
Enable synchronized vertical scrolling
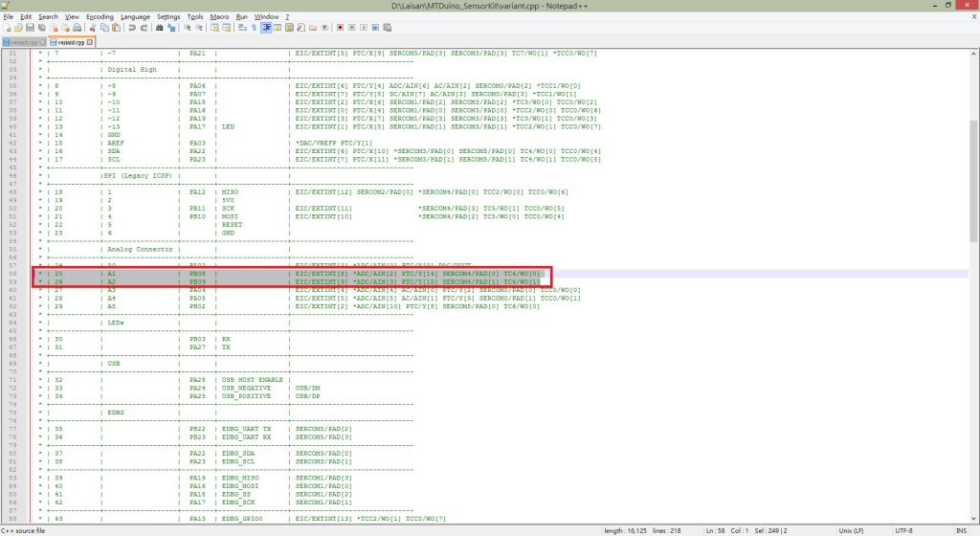214,28
